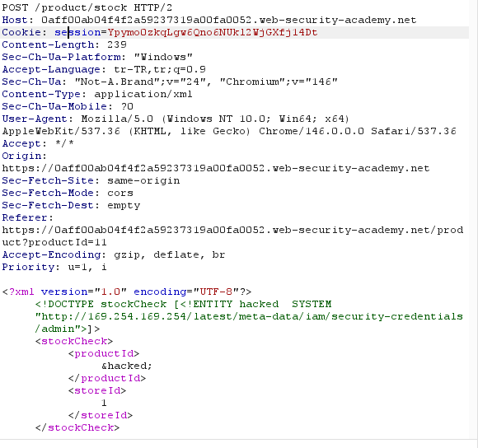Click the Sec-Ch-Ua-Platform "Windows" value
The image size is (478, 448).
click(x=163, y=57)
